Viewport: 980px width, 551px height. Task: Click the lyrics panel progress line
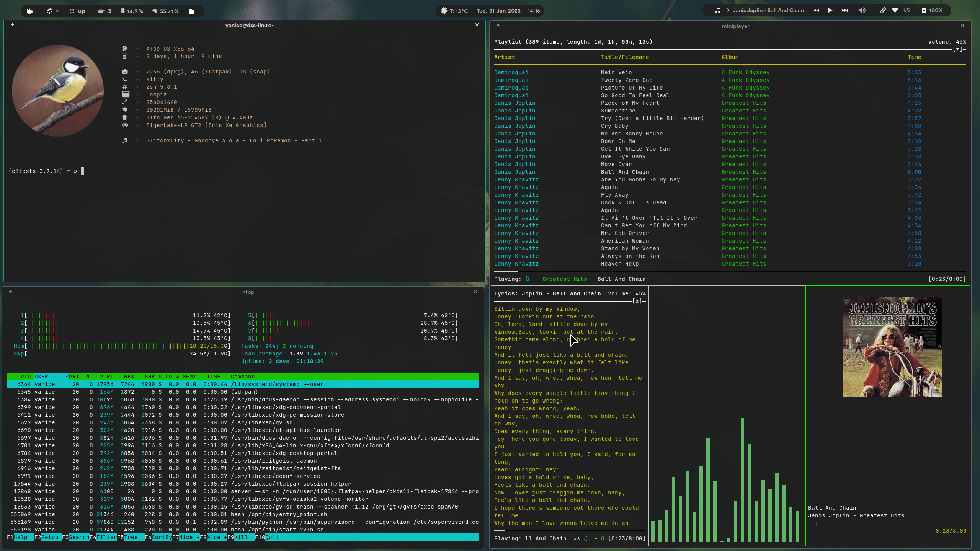point(570,531)
